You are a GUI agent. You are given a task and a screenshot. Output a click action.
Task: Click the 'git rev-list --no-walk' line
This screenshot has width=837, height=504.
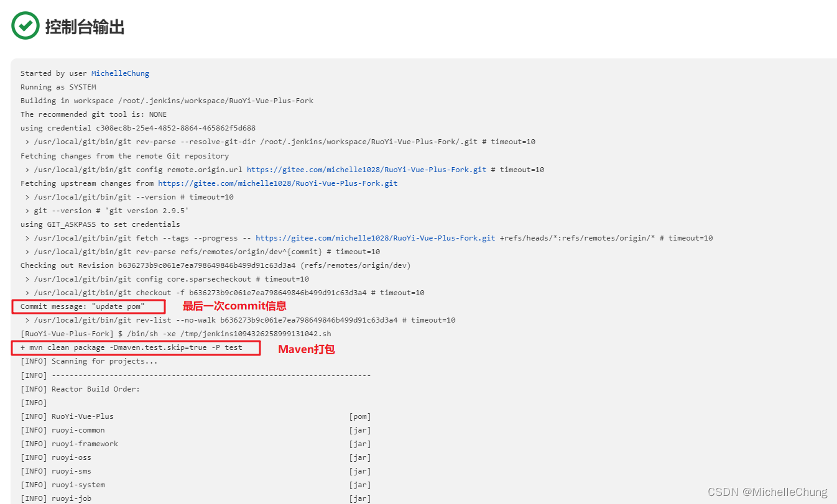coord(240,320)
